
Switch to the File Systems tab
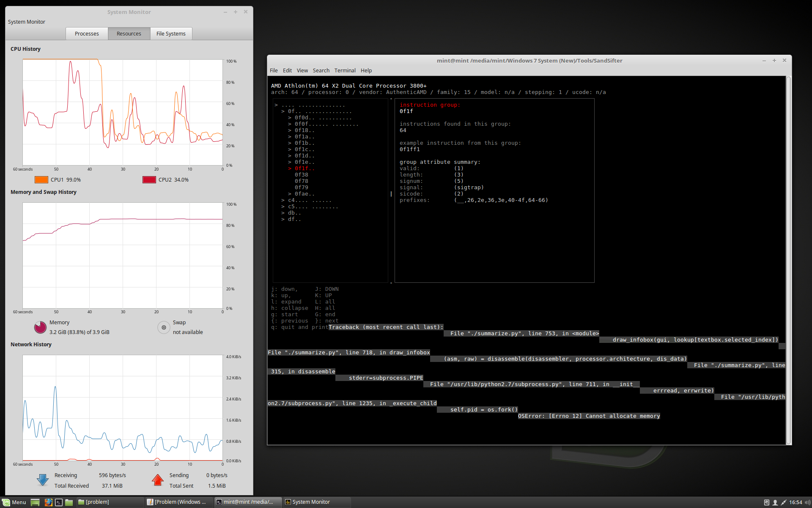click(171, 33)
